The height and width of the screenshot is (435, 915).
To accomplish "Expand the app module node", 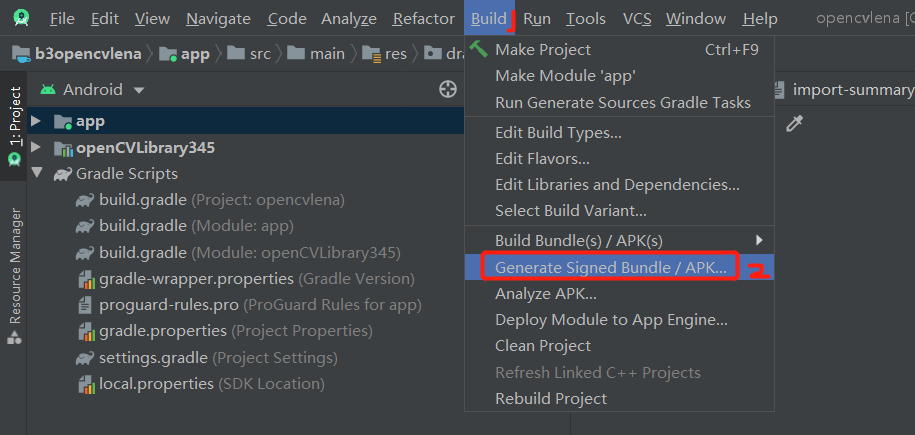I will 36,121.
